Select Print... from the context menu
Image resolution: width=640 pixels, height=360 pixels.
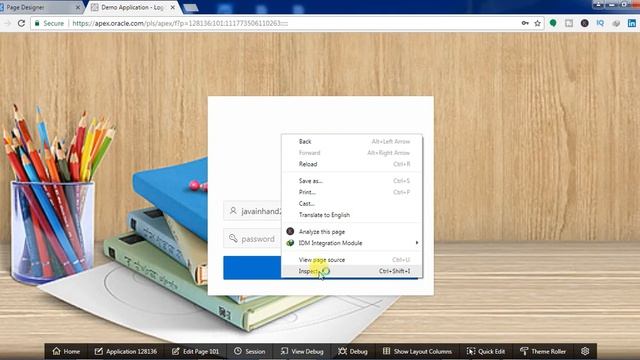(351, 192)
